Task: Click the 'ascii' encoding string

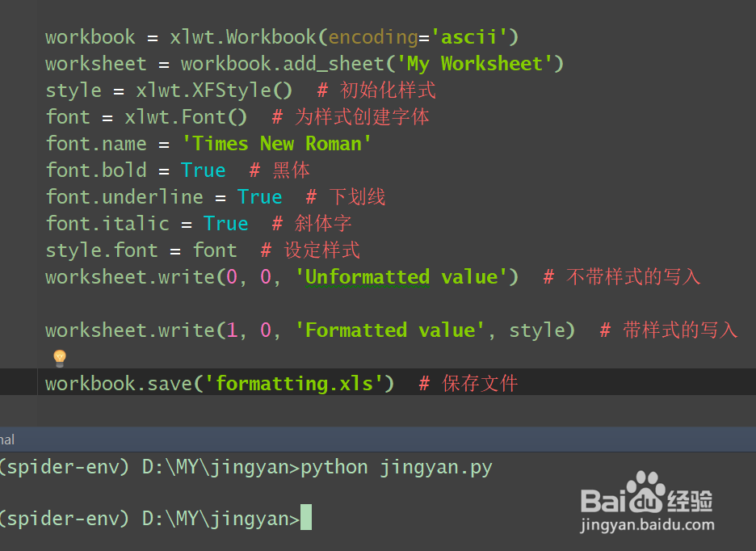Action: (x=469, y=37)
